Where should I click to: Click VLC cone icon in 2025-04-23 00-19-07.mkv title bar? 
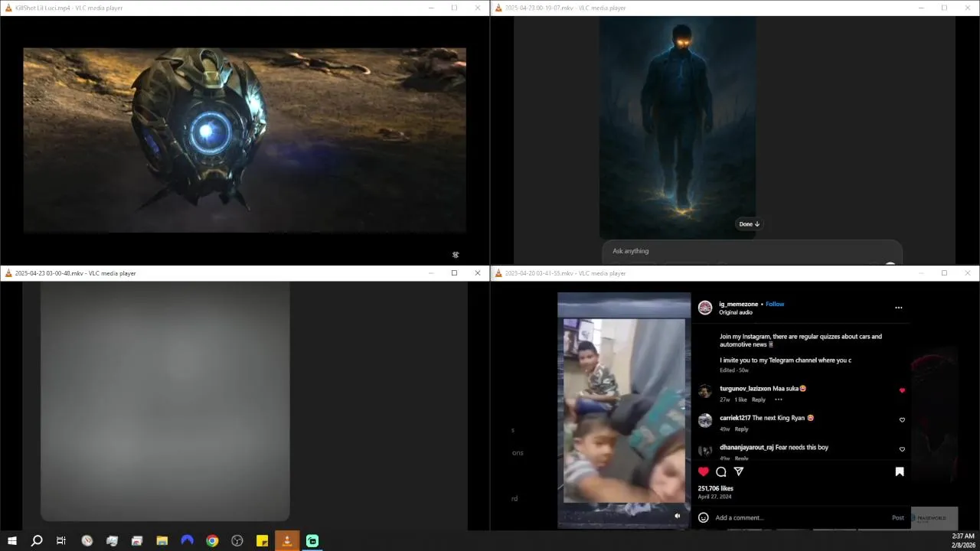pos(498,8)
